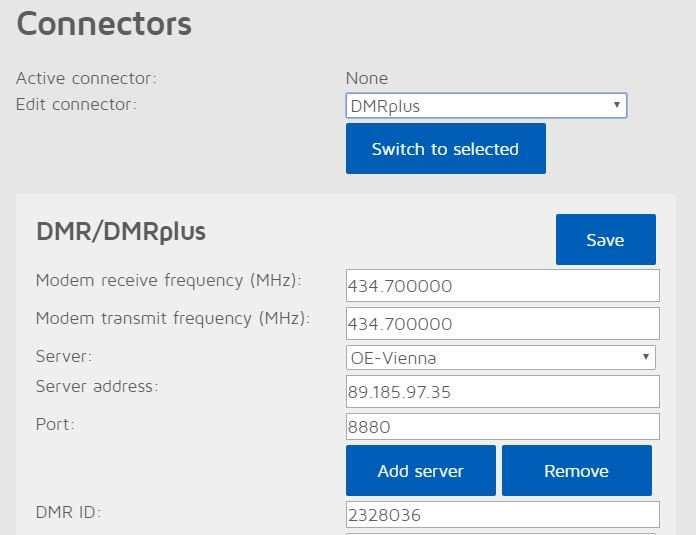
Task: Open the Edit connector dropdown showing DMRplus
Action: coord(486,106)
